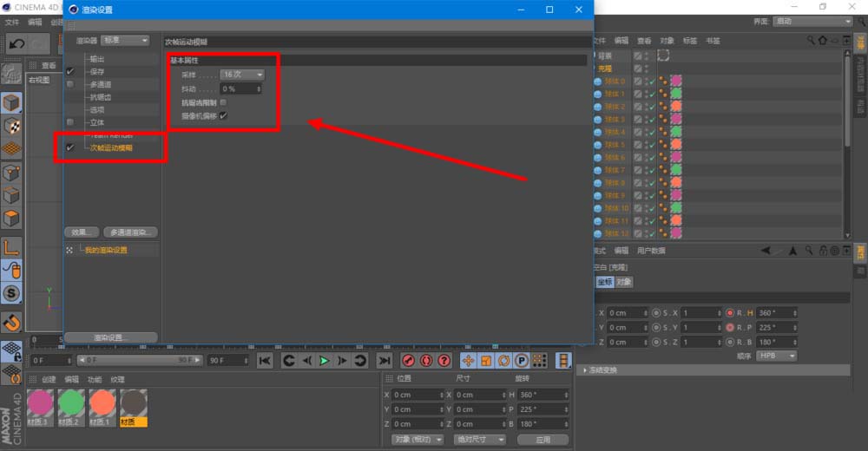This screenshot has width=868, height=451.
Task: Open the 顺序 HPB order dropdown
Action: click(777, 356)
